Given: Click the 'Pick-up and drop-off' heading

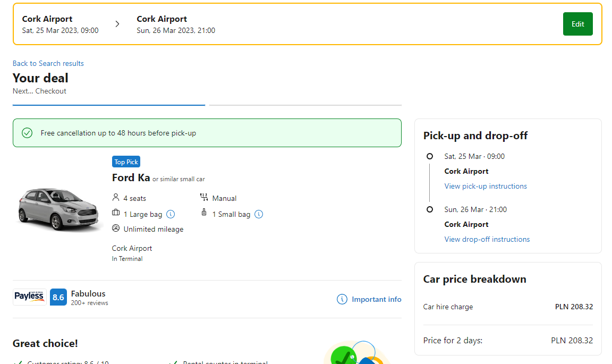Looking at the screenshot, I should click(x=475, y=136).
